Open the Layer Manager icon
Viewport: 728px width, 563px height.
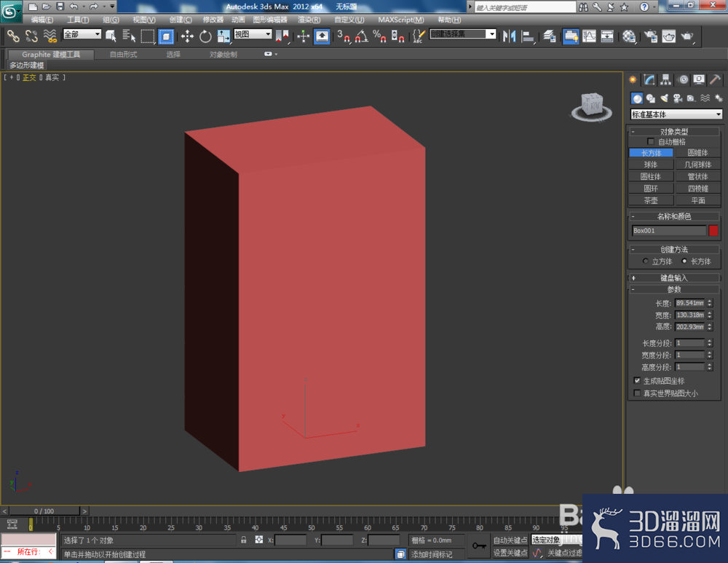pos(550,36)
